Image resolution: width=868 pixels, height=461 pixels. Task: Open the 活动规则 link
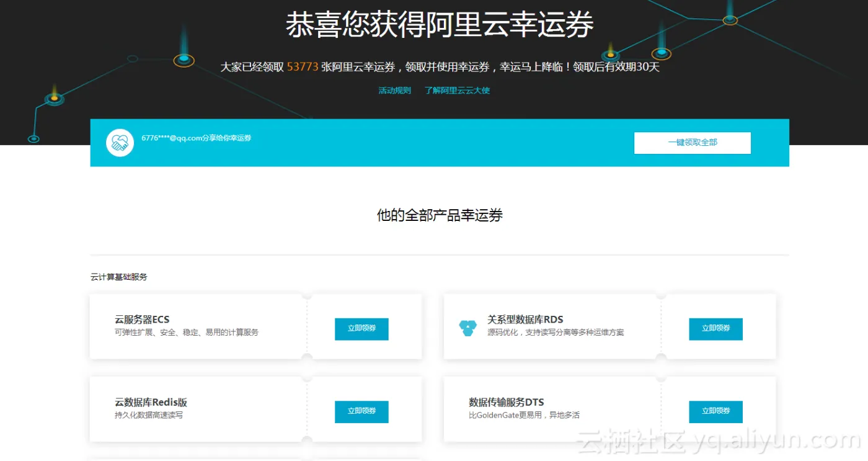[x=395, y=91]
